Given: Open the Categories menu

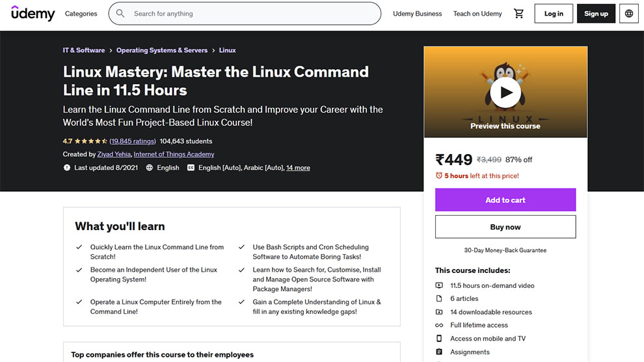Looking at the screenshot, I should point(81,14).
